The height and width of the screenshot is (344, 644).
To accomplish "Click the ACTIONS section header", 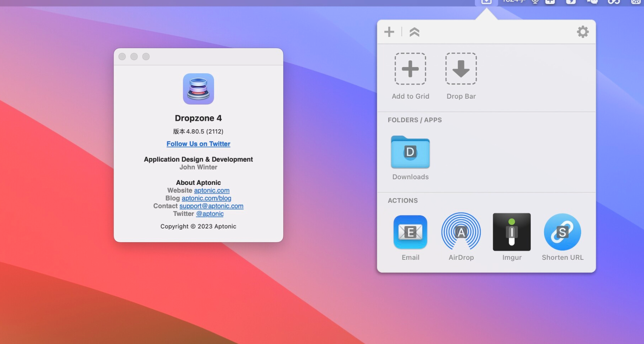I will [x=402, y=200].
